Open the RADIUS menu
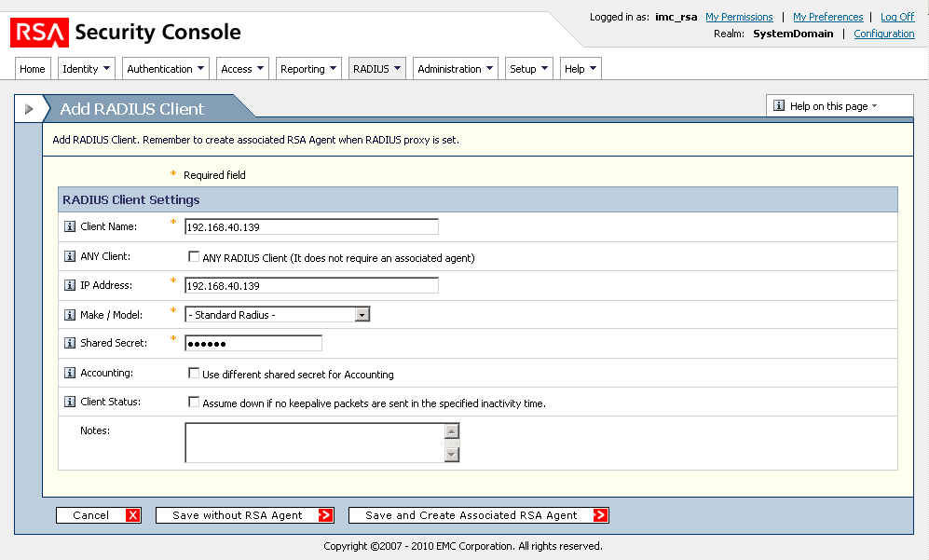Screen dimensions: 929x560 click(376, 69)
